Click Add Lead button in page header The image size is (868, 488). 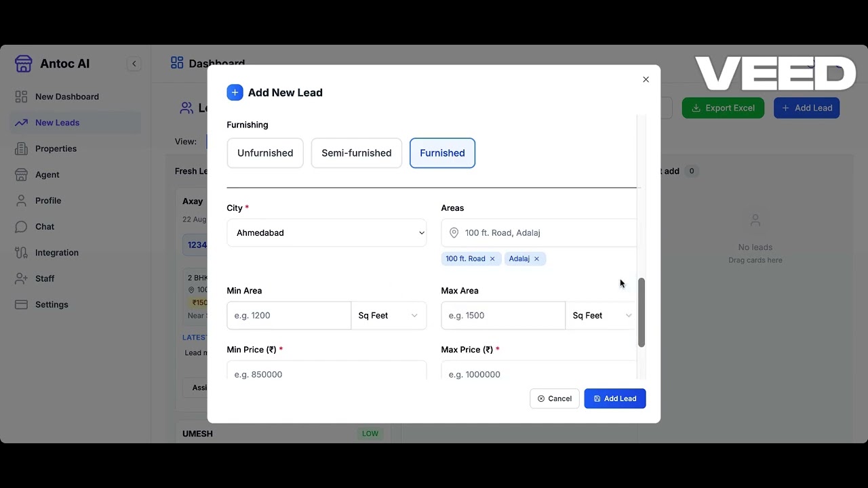pos(806,108)
